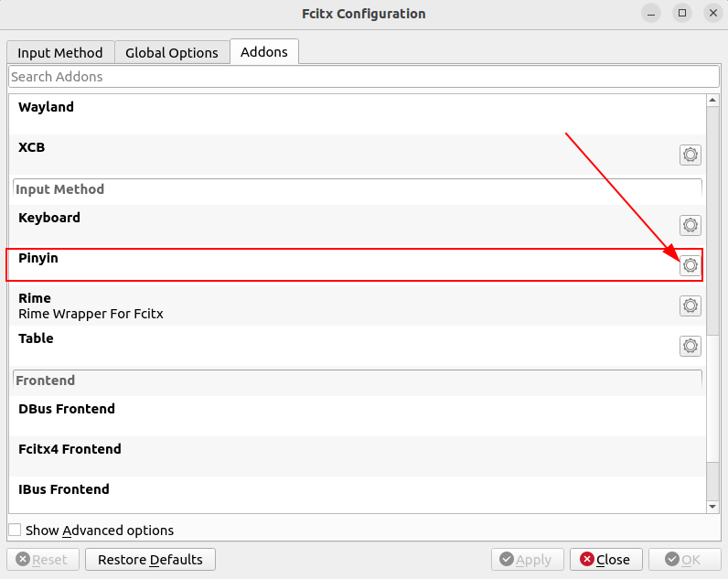Click the Pinyin configure gear icon
The width and height of the screenshot is (728, 579).
click(x=690, y=265)
